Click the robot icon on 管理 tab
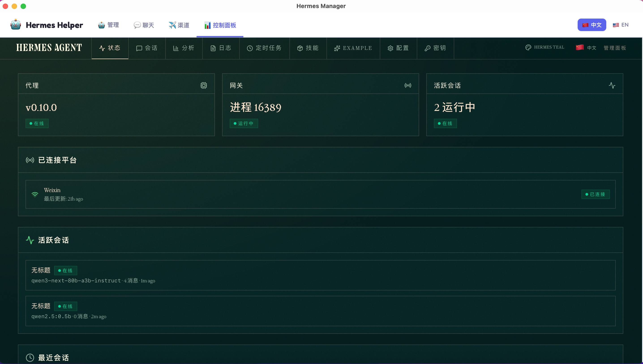 (x=102, y=25)
